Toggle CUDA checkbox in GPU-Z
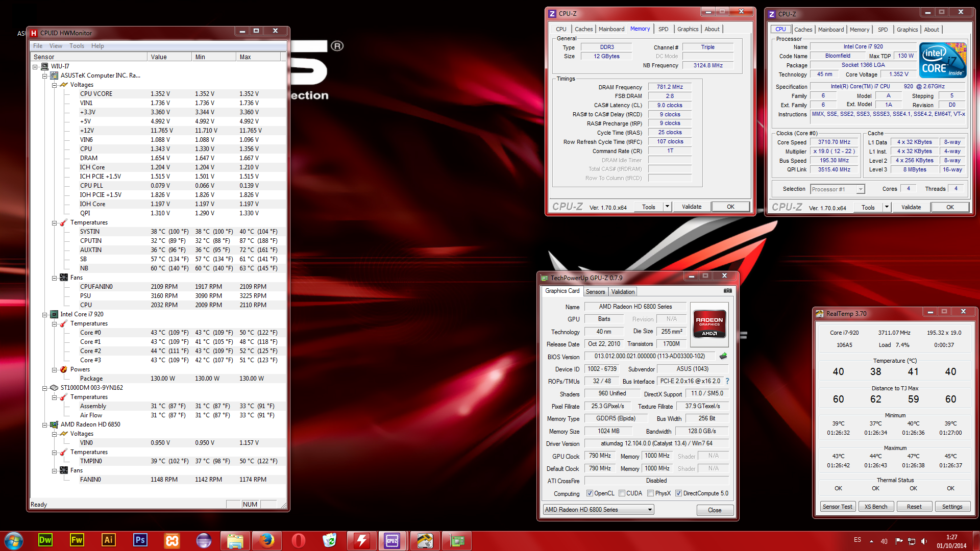This screenshot has width=980, height=551. (x=622, y=493)
